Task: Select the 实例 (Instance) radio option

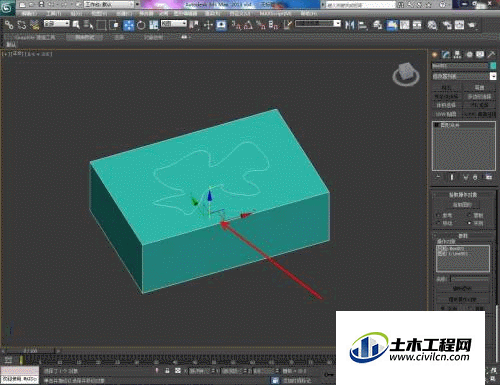Action: tap(475, 223)
